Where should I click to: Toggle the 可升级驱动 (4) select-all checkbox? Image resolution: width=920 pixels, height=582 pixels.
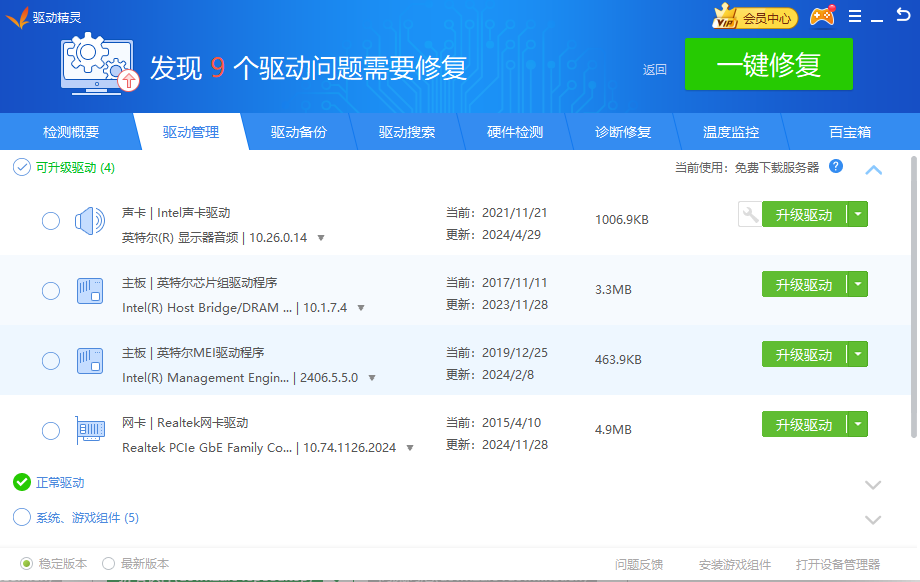[x=21, y=167]
